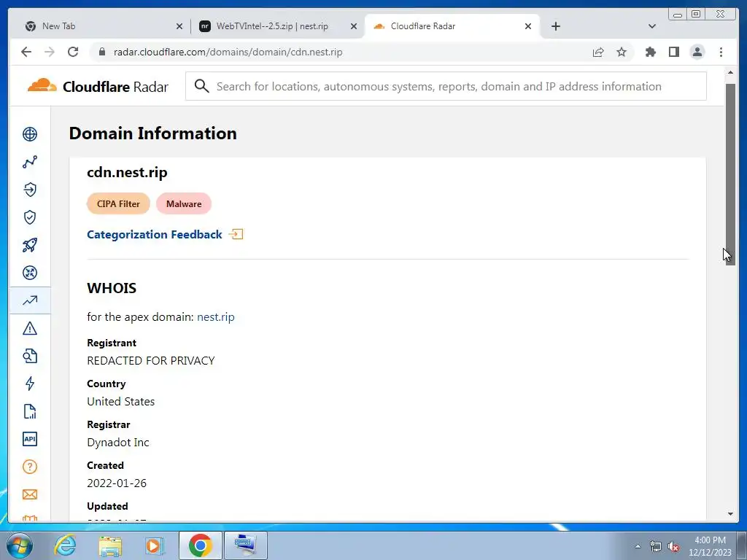Click the scrollbar down arrow
This screenshot has height=560, width=747.
[x=730, y=514]
